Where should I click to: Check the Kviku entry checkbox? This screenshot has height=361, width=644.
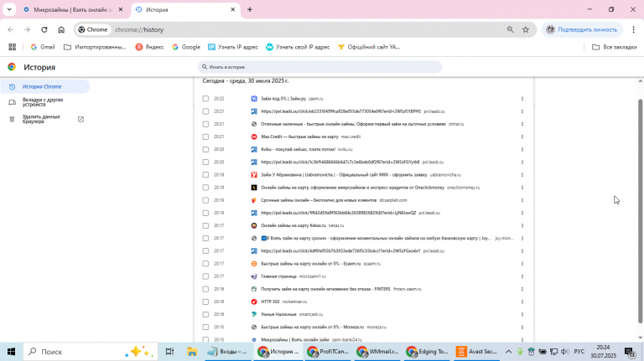[205, 149]
